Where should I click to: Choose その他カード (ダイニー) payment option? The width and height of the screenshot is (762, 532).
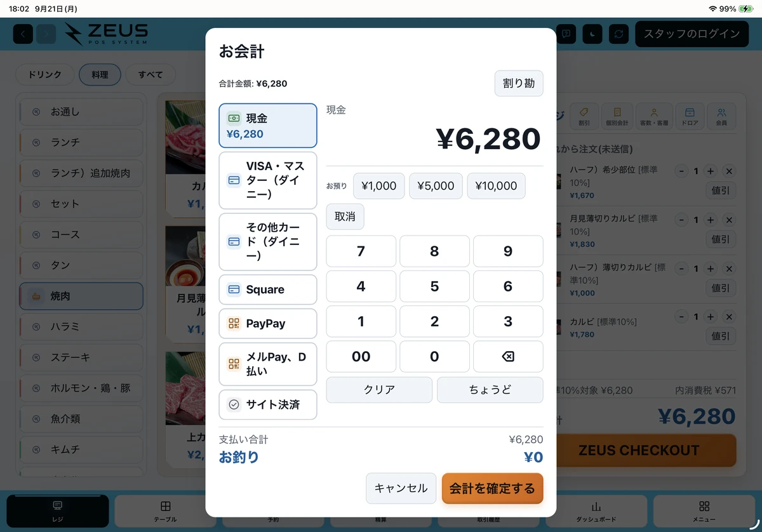tap(268, 241)
